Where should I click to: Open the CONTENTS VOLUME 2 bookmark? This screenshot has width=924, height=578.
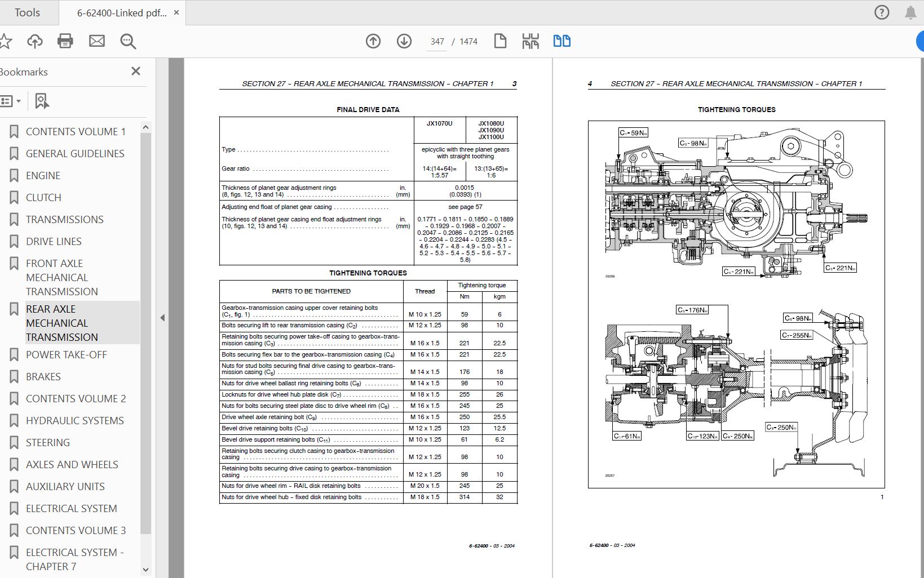76,398
